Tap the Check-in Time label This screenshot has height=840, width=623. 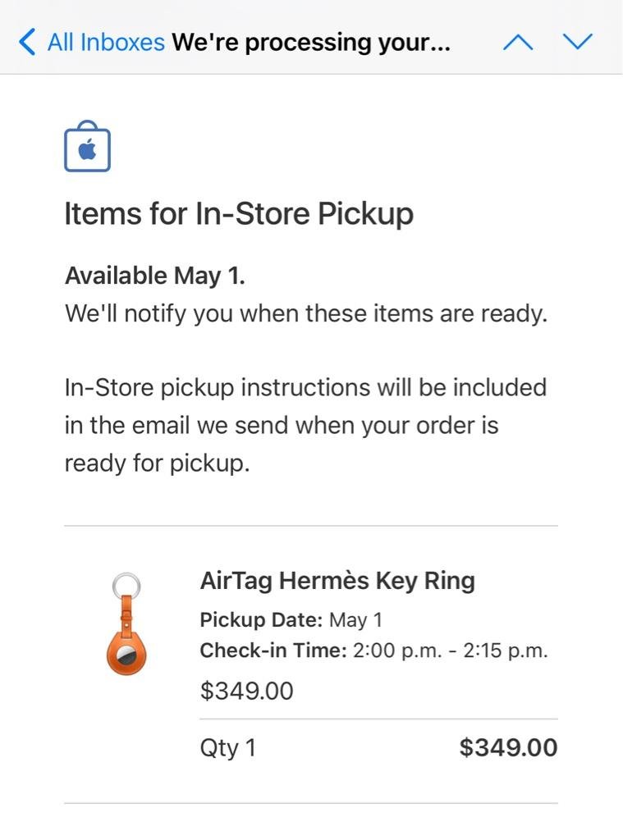[x=273, y=651]
